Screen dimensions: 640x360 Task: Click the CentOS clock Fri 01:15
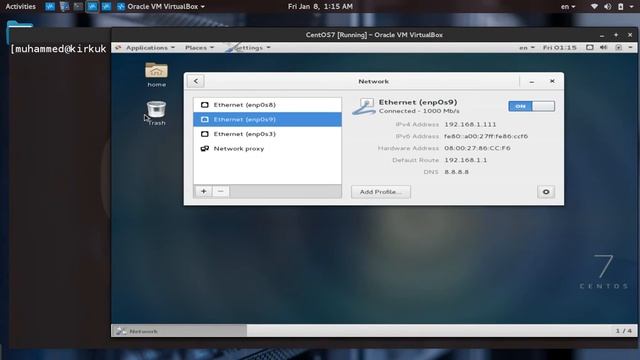click(560, 48)
